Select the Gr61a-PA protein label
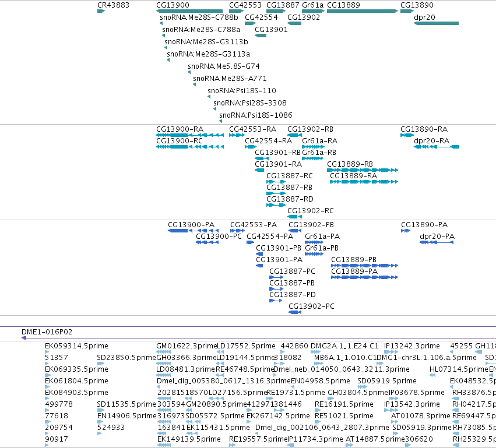 [x=322, y=236]
